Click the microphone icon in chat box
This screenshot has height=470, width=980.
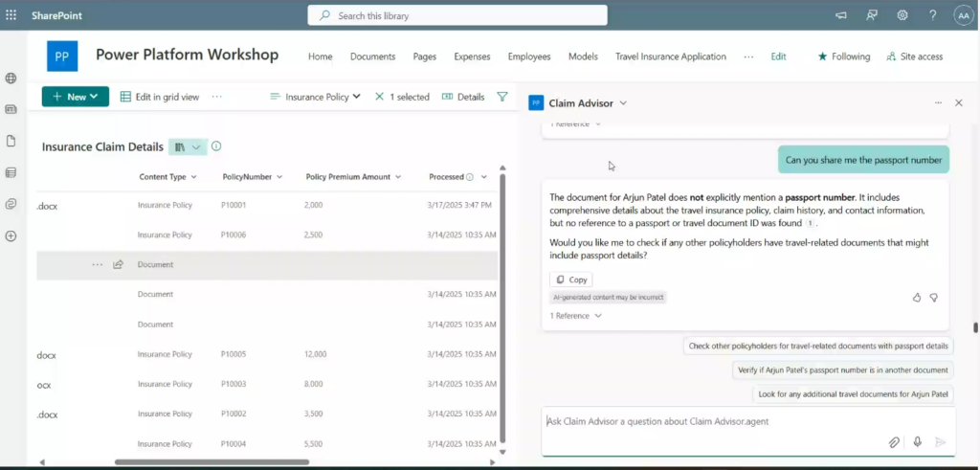918,442
